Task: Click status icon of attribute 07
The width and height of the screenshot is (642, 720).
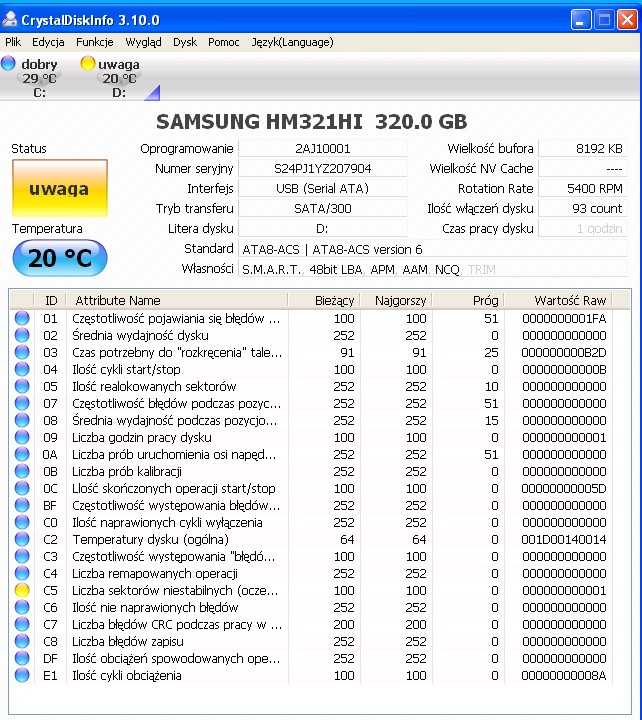Action: [22, 403]
